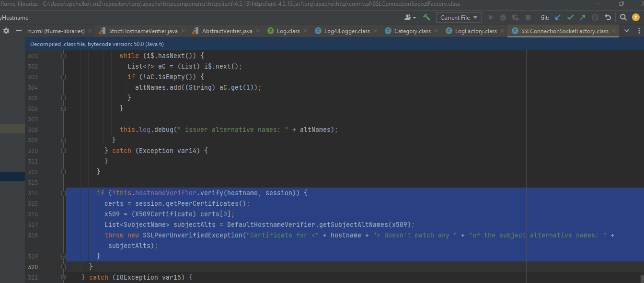Click the Rollback changes icon
This screenshot has height=283, width=644.
coord(607,17)
